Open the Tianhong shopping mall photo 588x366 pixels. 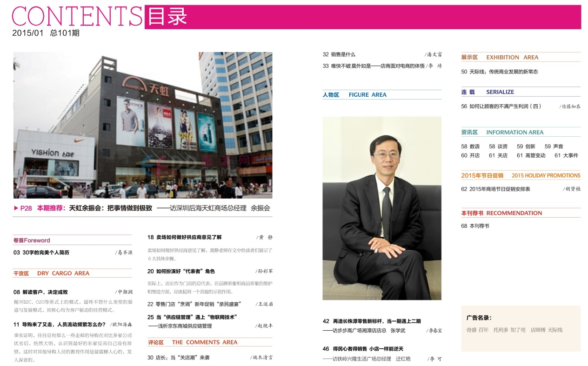(142, 125)
